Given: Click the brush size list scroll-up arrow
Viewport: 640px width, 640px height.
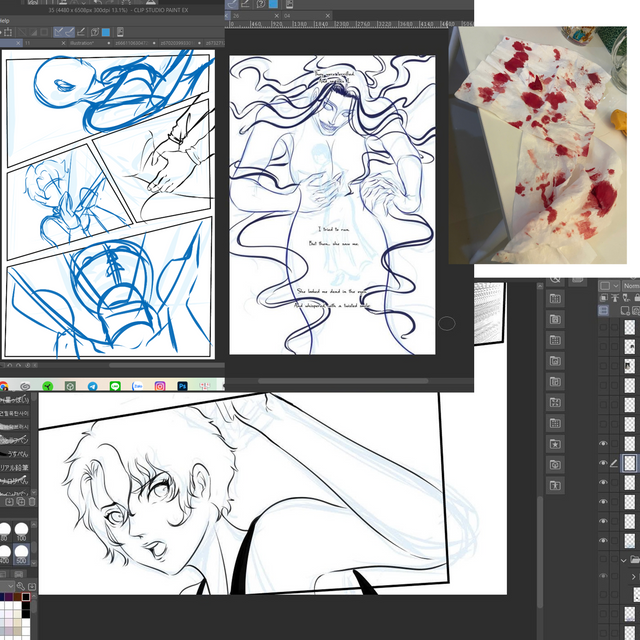Looking at the screenshot, I should coord(34,524).
